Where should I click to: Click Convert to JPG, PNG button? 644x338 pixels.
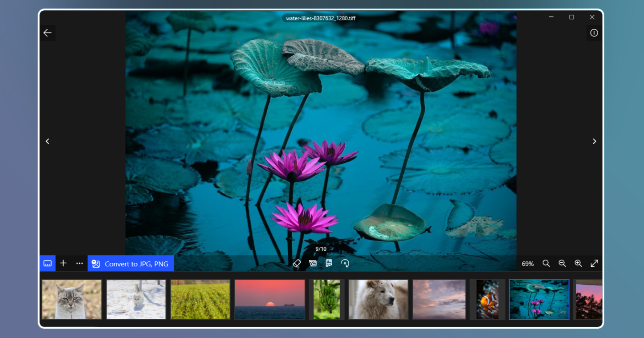tap(130, 264)
